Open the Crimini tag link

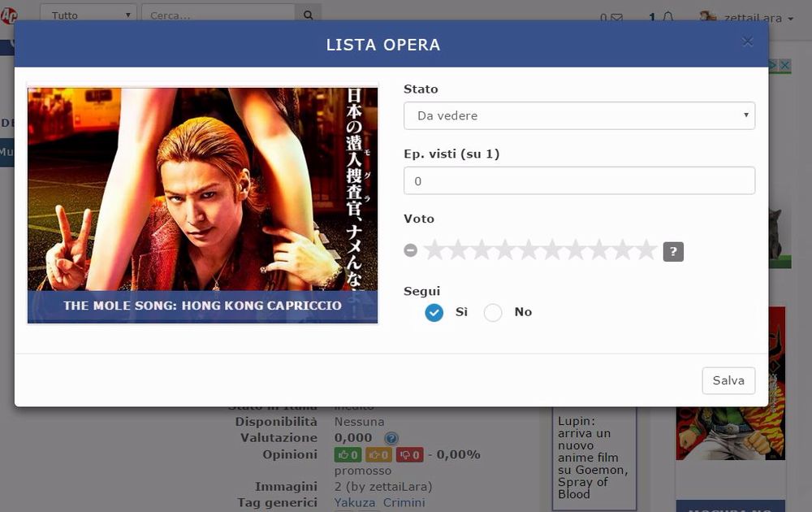point(404,503)
